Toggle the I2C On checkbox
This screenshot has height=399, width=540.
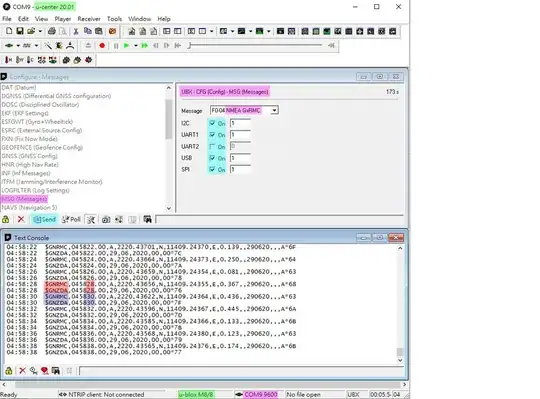tap(212, 123)
